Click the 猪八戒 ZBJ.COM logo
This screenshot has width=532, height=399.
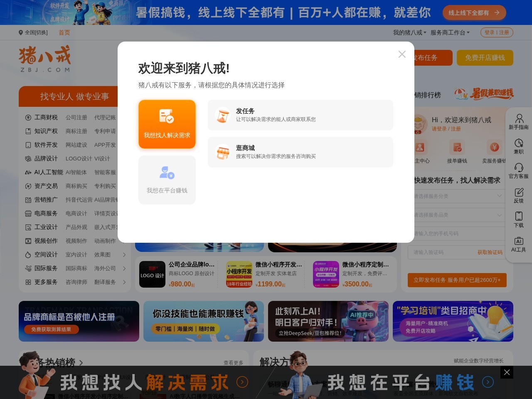(45, 59)
